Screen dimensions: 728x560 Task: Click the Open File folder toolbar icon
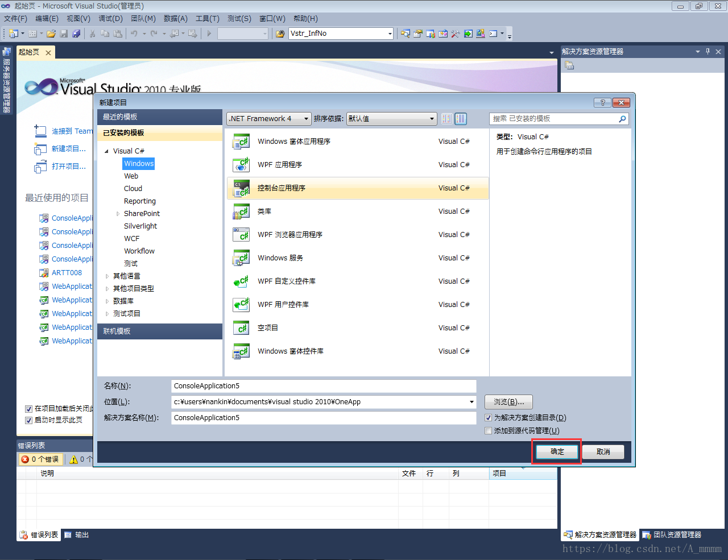51,34
